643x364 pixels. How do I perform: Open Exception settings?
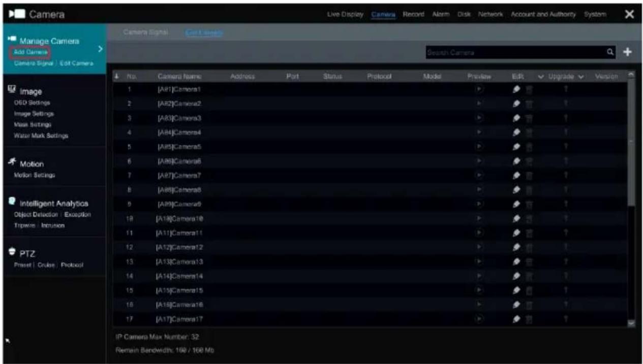click(x=78, y=214)
